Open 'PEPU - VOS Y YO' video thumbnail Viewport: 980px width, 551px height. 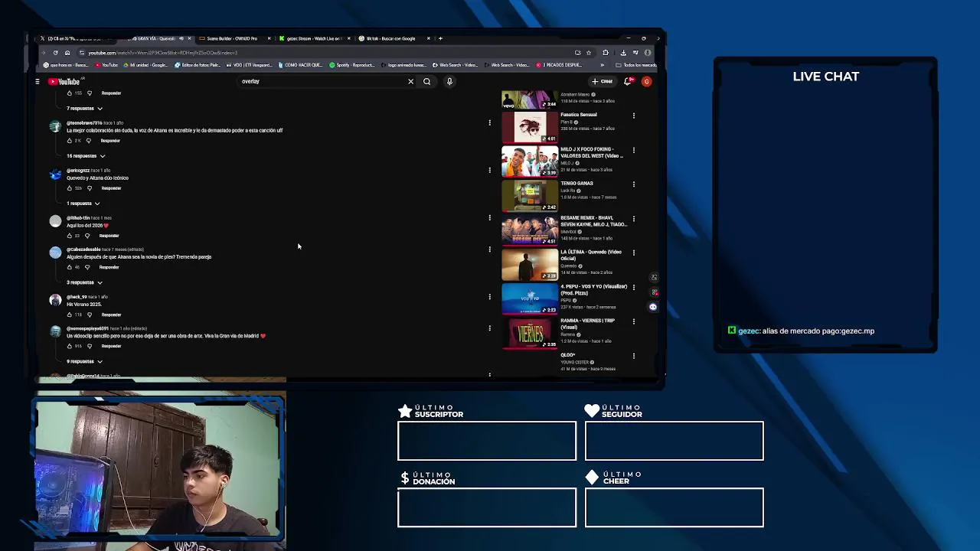pos(530,298)
